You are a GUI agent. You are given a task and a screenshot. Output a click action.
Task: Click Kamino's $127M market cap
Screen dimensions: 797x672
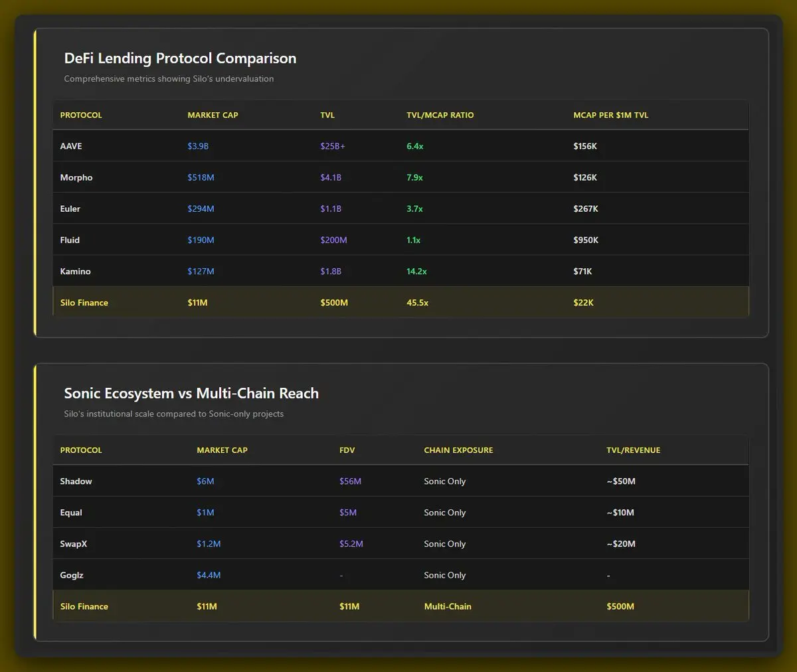tap(201, 271)
